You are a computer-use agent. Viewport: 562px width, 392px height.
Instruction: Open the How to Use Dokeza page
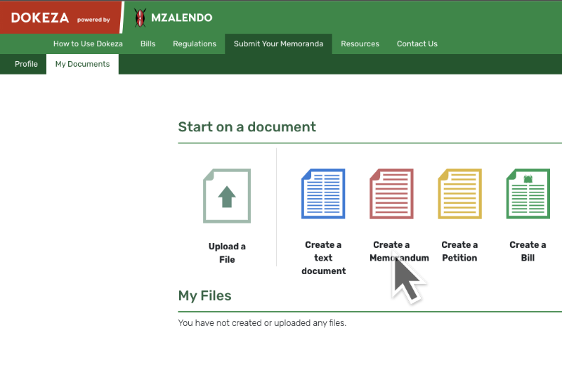88,44
